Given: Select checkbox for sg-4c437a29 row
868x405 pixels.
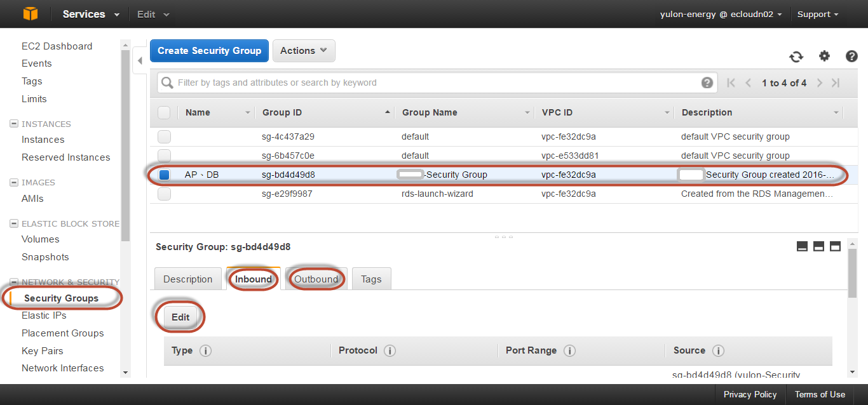Looking at the screenshot, I should [164, 136].
